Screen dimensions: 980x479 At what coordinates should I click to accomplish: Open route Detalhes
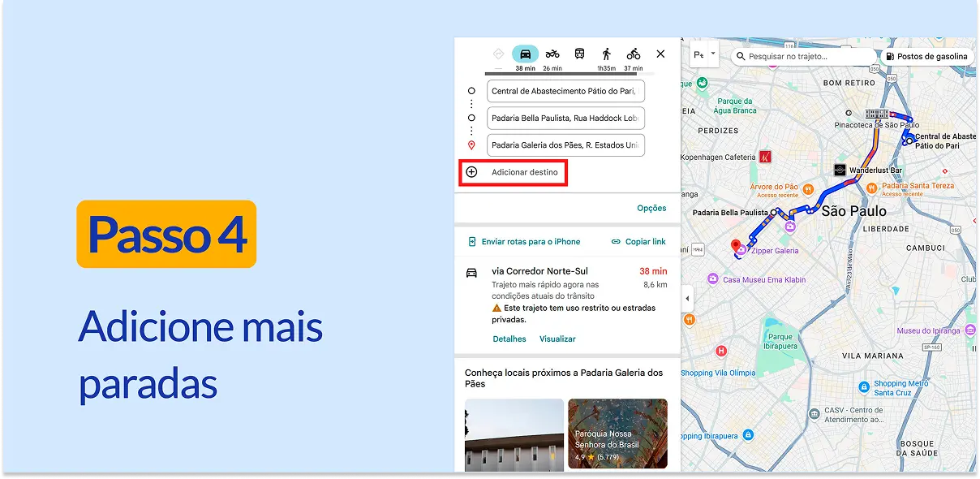pos(509,339)
